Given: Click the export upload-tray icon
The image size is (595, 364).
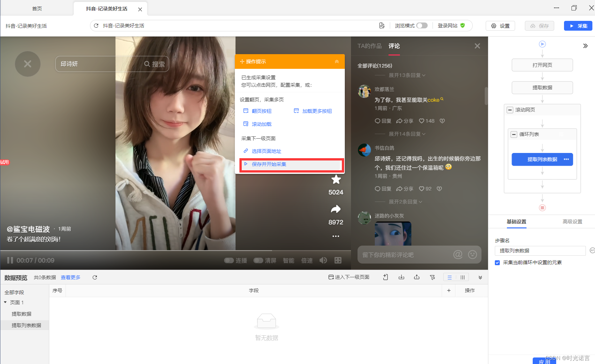Looking at the screenshot, I should 417,277.
